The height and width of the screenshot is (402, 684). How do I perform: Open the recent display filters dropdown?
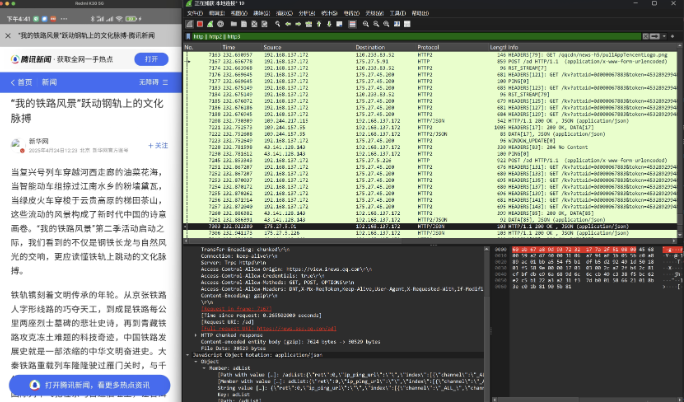tap(664, 37)
